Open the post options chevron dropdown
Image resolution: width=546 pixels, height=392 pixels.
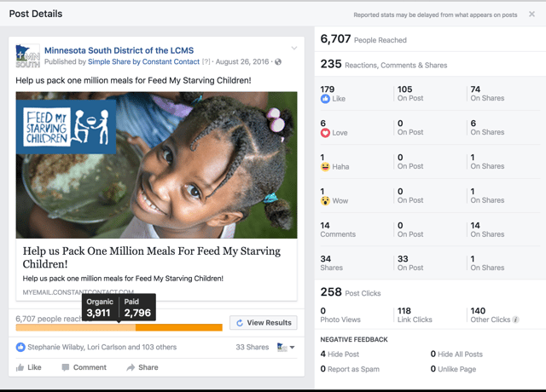[x=294, y=48]
